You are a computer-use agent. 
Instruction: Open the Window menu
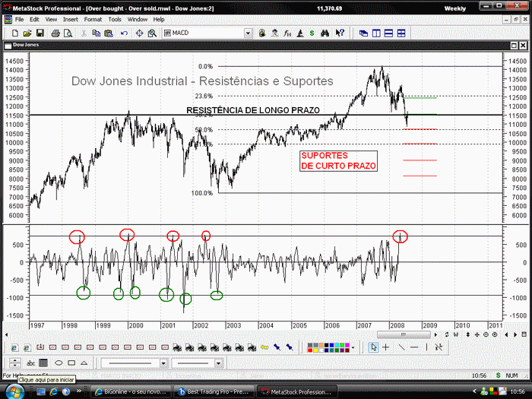pos(138,19)
